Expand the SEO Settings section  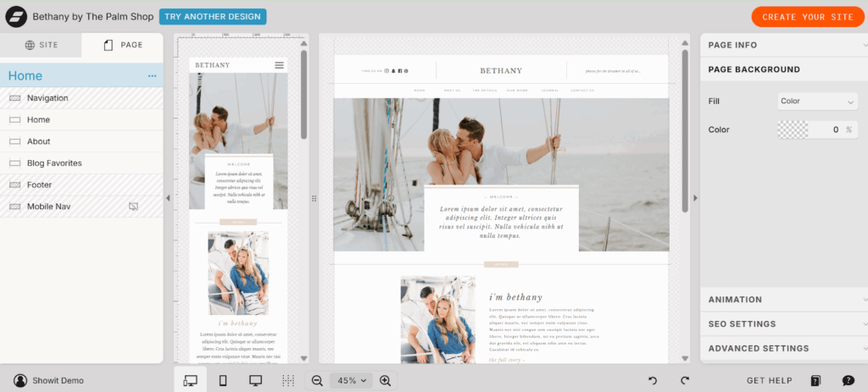(x=783, y=323)
